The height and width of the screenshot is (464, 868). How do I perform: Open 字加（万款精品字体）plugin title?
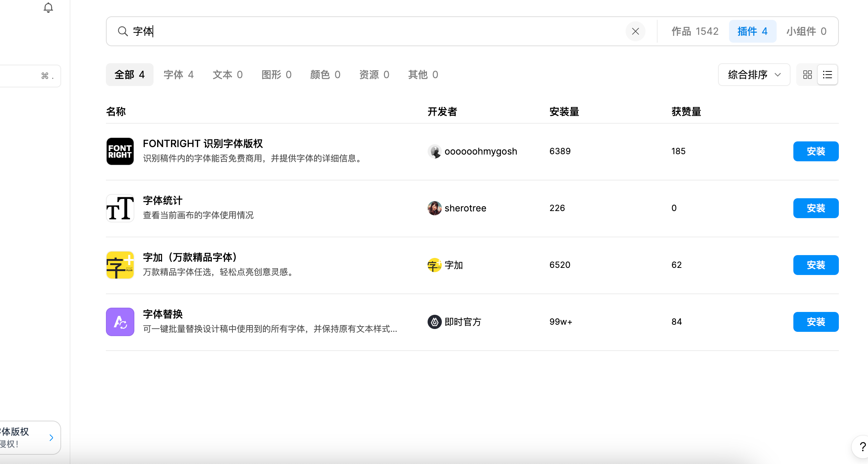[190, 257]
